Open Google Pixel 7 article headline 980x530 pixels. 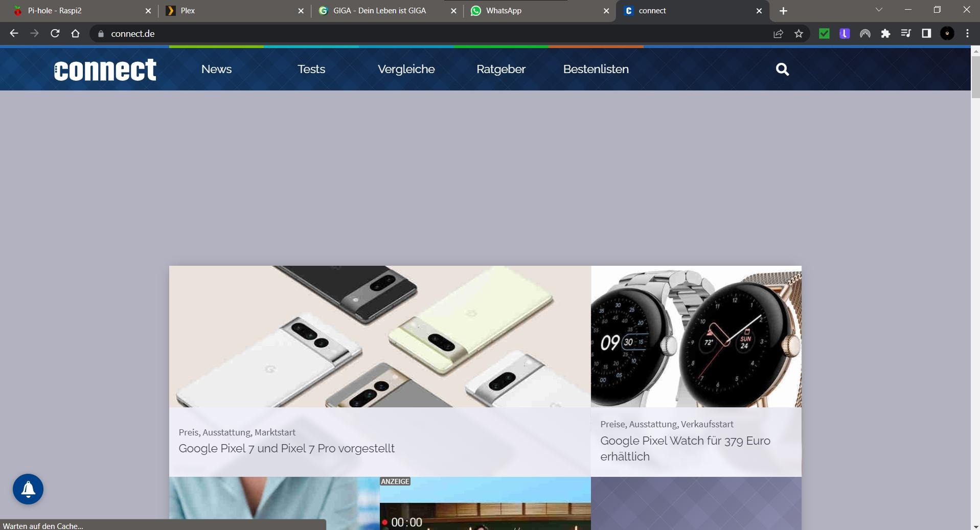[x=286, y=448]
